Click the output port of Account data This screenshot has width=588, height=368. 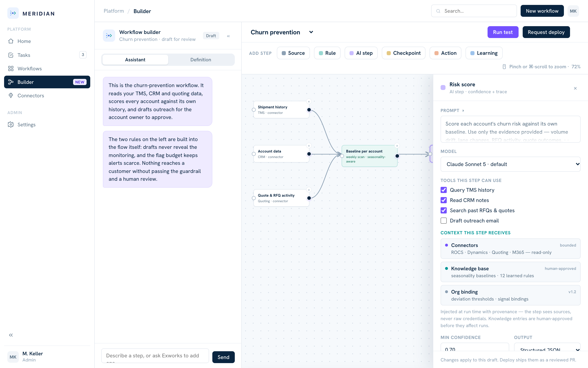(x=309, y=154)
